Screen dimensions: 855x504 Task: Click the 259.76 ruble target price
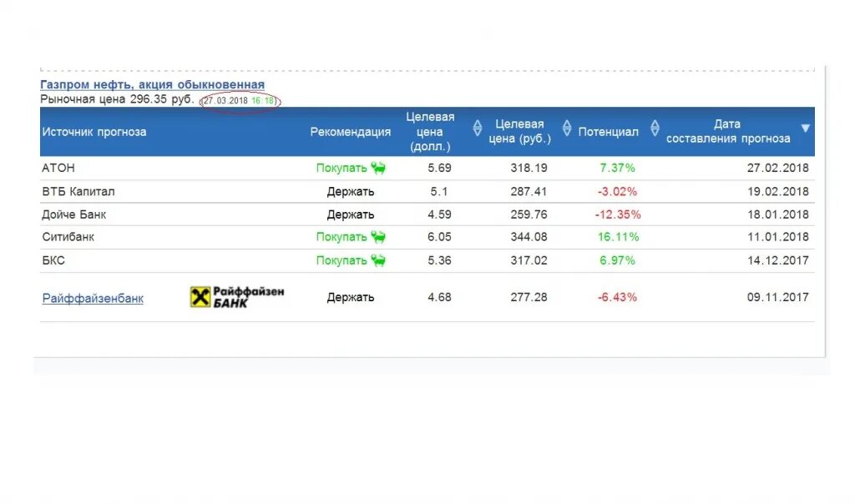click(529, 214)
